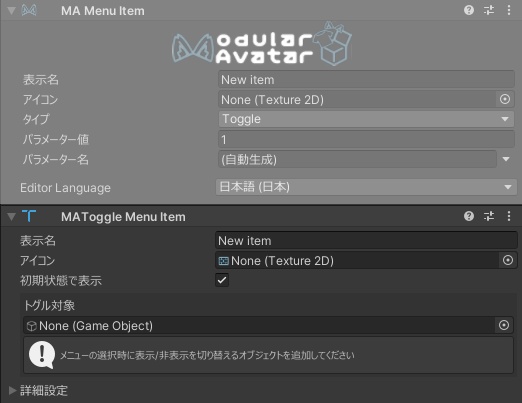Edit the 表示名 field in MAToggle Menu Item
The height and width of the screenshot is (403, 522).
(x=366, y=241)
